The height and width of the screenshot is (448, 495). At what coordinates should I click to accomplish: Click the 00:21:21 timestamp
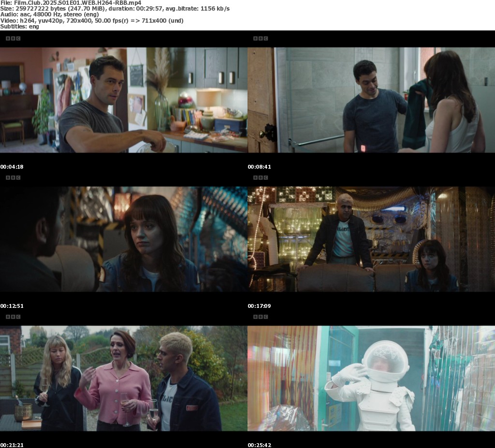pyautogui.click(x=12, y=445)
